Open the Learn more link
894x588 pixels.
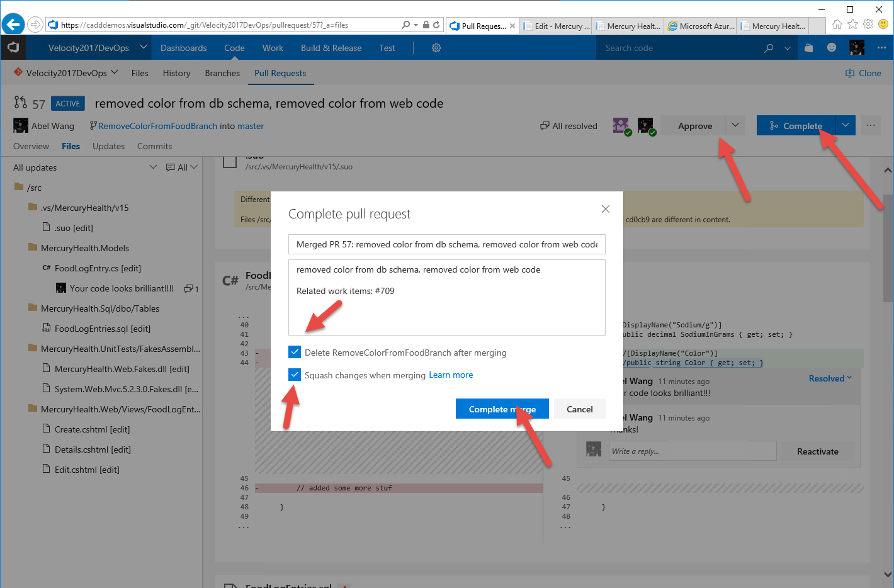[x=451, y=375]
